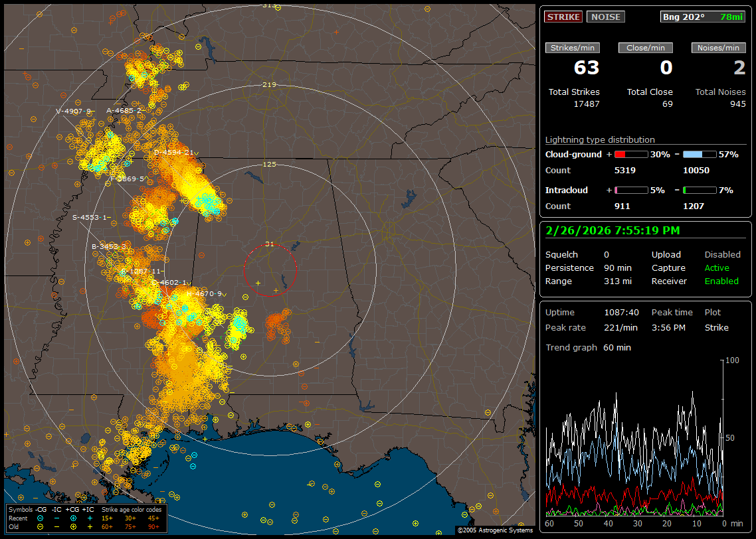Click the Recent -CG cyan legend symbol
Image resolution: width=756 pixels, height=539 pixels.
[41, 518]
